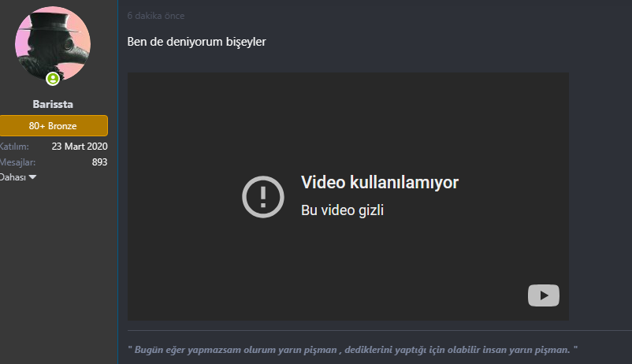This screenshot has width=632, height=364.
Task: Click the arrow next to Dahası
Action: tap(32, 177)
